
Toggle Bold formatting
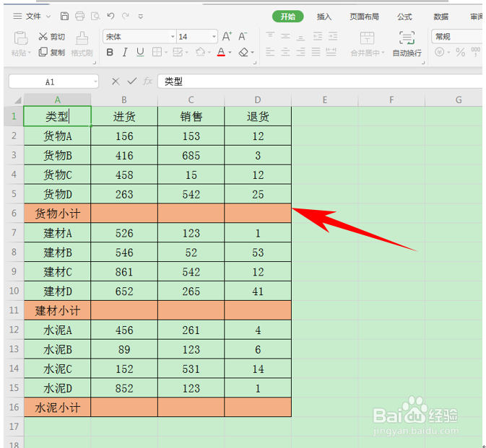[x=110, y=53]
